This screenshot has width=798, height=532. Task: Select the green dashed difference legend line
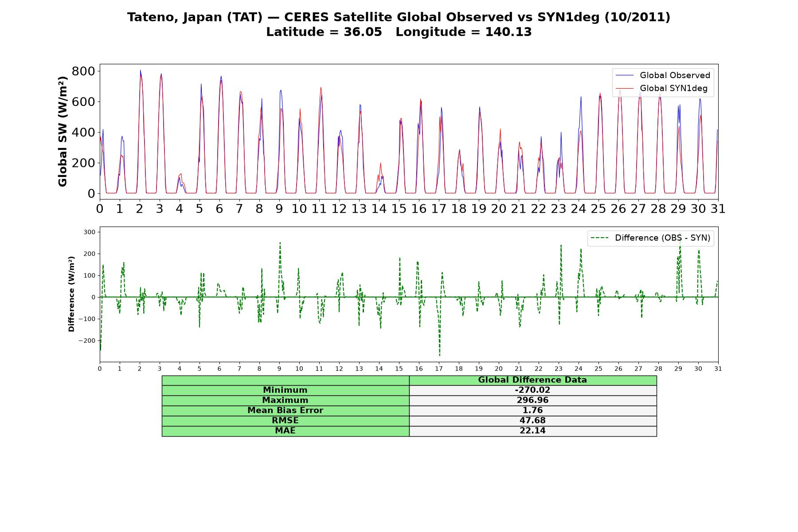[600, 238]
